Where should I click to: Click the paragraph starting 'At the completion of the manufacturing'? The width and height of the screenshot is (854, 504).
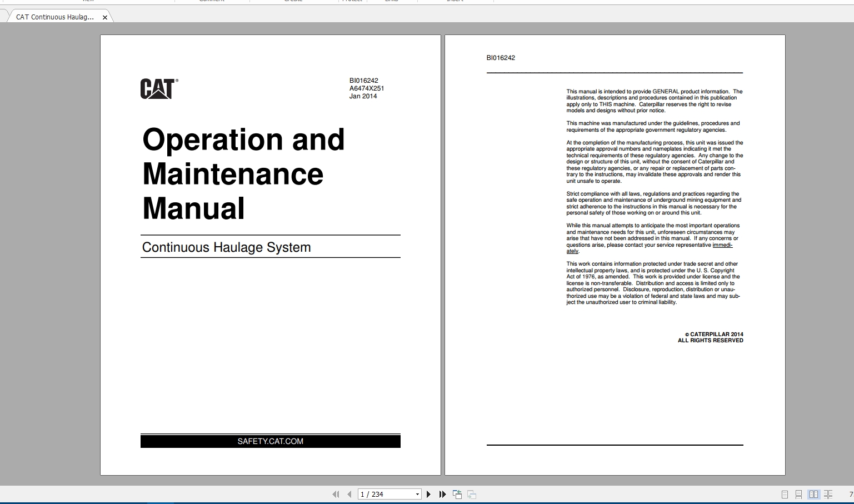pyautogui.click(x=655, y=162)
